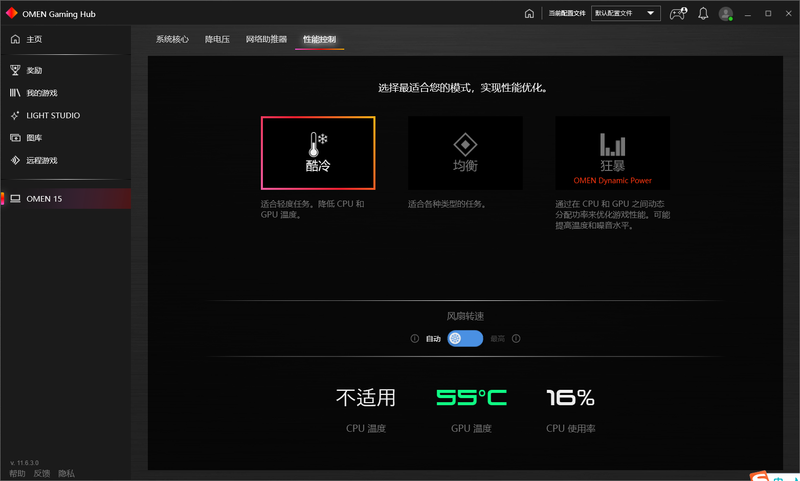Image resolution: width=800 pixels, height=481 pixels.
Task: Click the 适合各种类型的任务 description
Action: [x=447, y=204]
